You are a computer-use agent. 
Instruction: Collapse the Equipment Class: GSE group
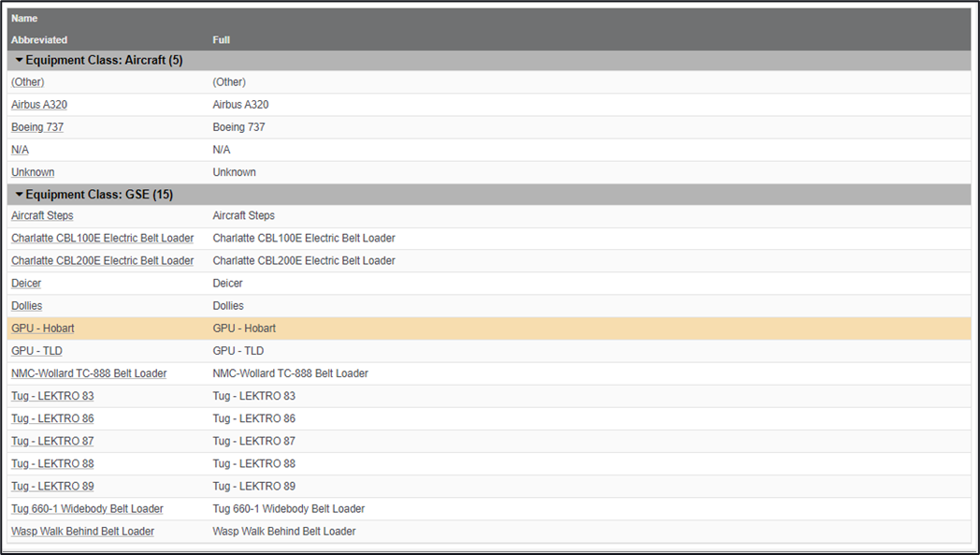[x=19, y=195]
